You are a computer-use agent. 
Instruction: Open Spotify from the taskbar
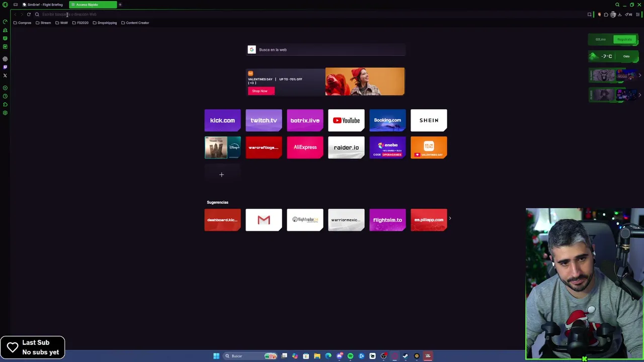click(350, 356)
